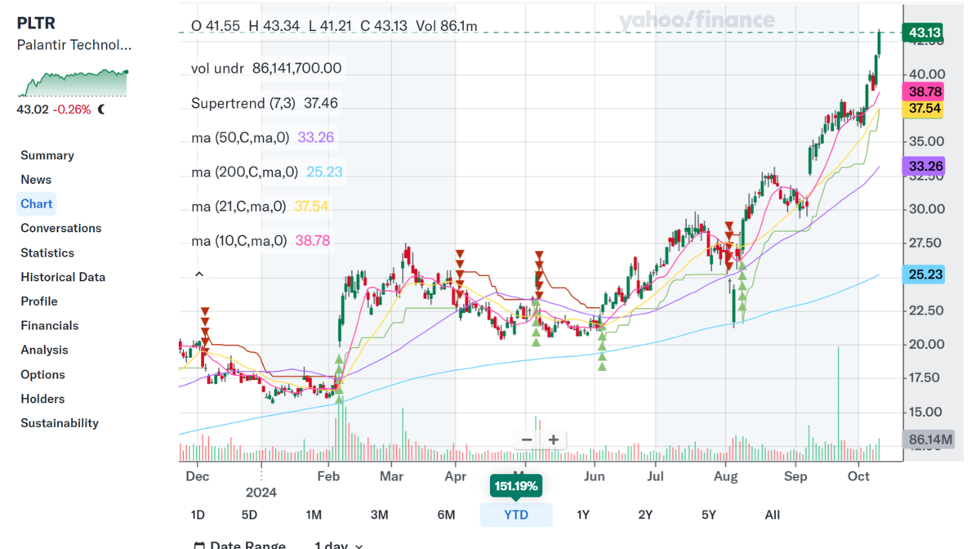Open the 1 day interval dropdown

coord(339,544)
